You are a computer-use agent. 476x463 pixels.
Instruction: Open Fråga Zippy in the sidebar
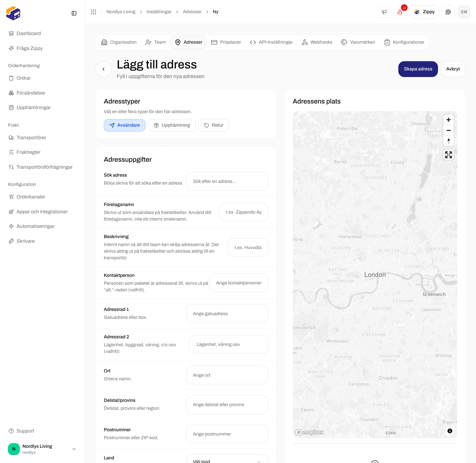[42, 48]
